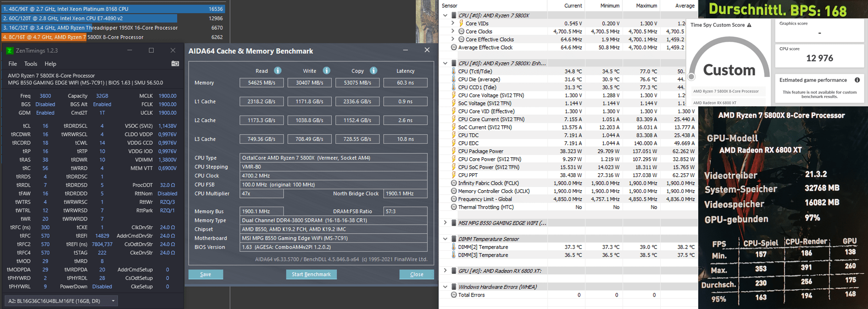Click the chip icon of MSI MPG B550 group
Image resolution: width=868 pixels, height=309 pixels.
(x=454, y=223)
